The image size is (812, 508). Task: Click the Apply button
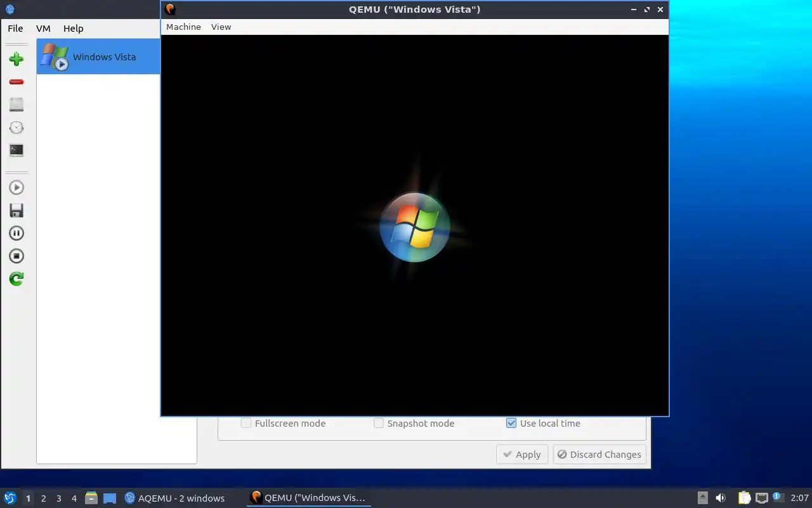pos(521,454)
